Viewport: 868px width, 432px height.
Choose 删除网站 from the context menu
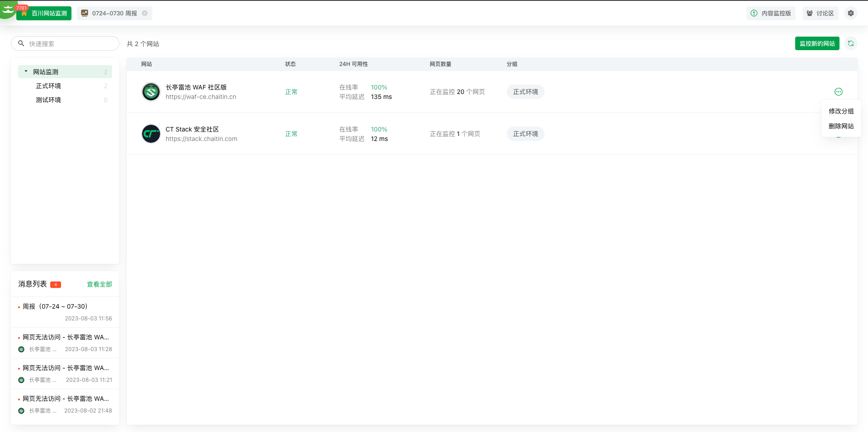841,126
